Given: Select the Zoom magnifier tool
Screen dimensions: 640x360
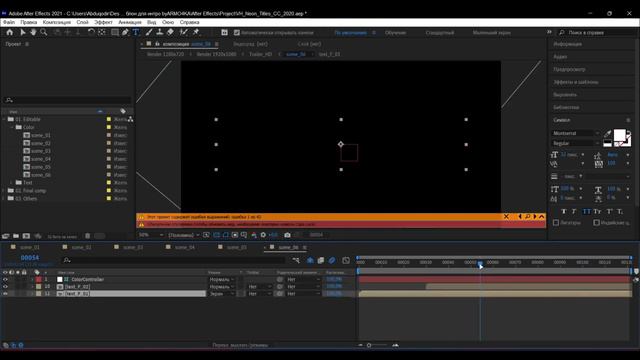Looking at the screenshot, I should coord(43,32).
